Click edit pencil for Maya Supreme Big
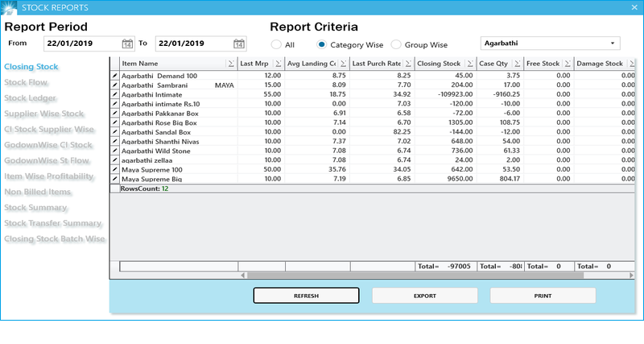The image size is (644, 344). pos(115,179)
